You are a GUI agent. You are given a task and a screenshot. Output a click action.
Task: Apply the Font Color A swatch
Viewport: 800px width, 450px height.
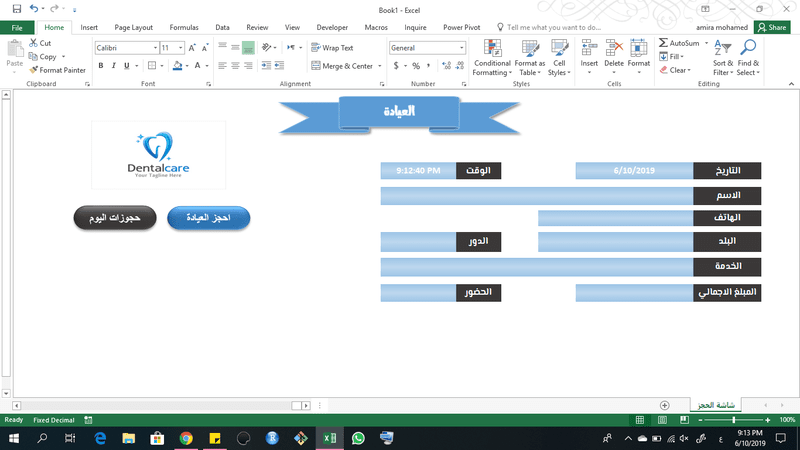click(x=197, y=65)
